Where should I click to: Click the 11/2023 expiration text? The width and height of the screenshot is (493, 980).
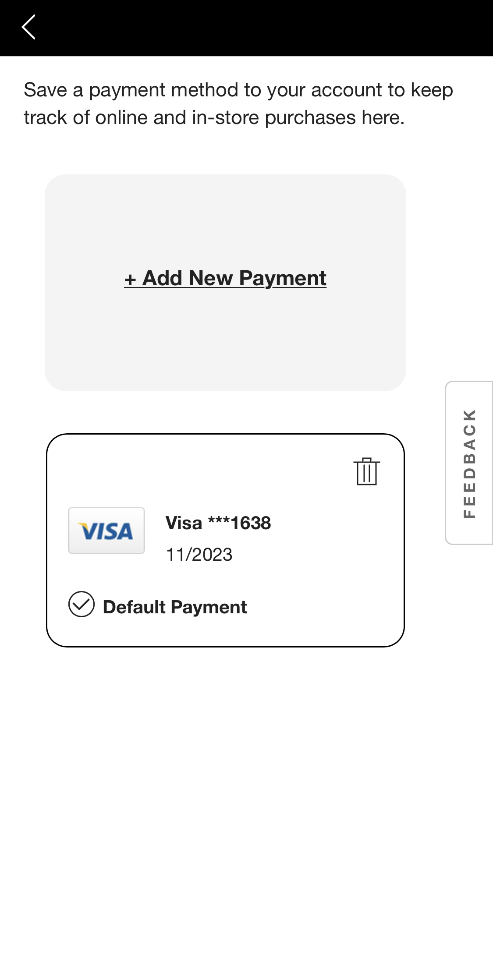coord(199,554)
